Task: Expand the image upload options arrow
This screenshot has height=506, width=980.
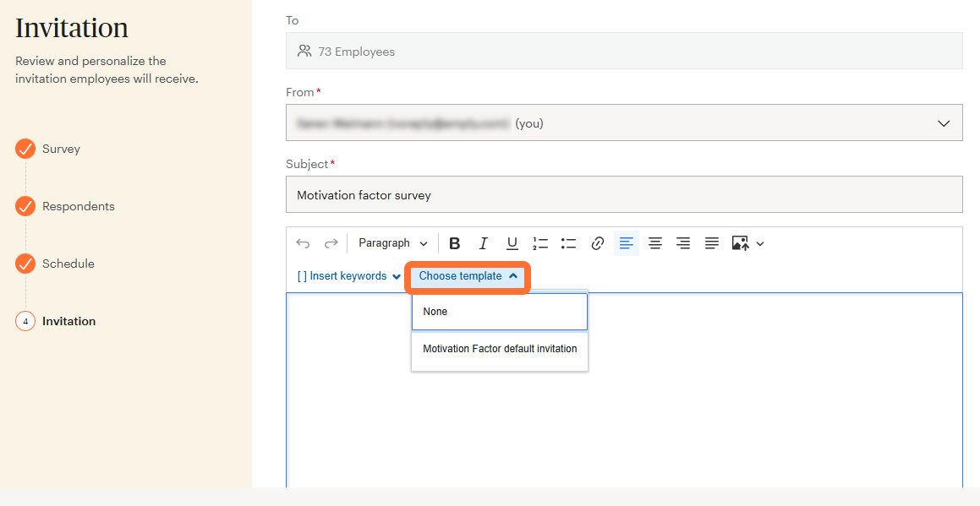Action: (760, 243)
